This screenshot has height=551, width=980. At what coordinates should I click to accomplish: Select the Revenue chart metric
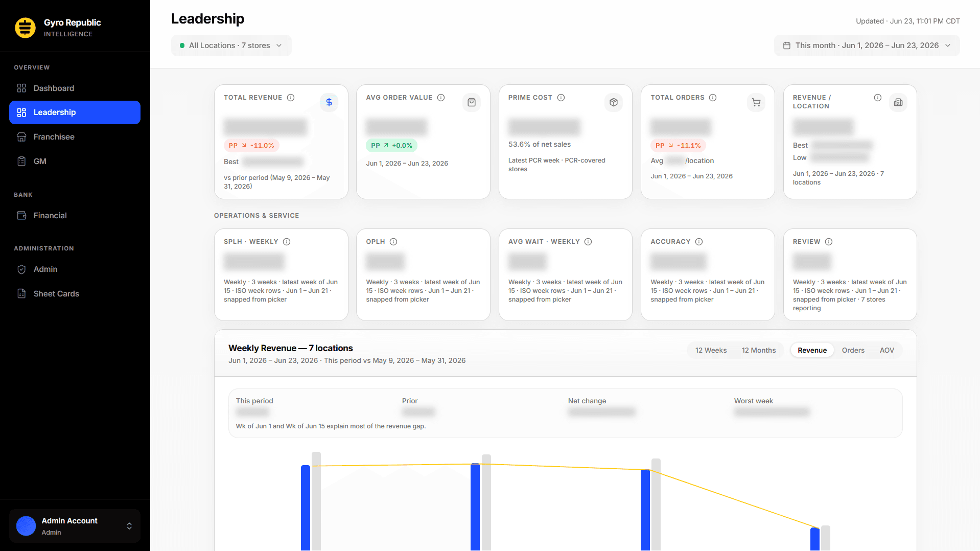[x=812, y=350]
